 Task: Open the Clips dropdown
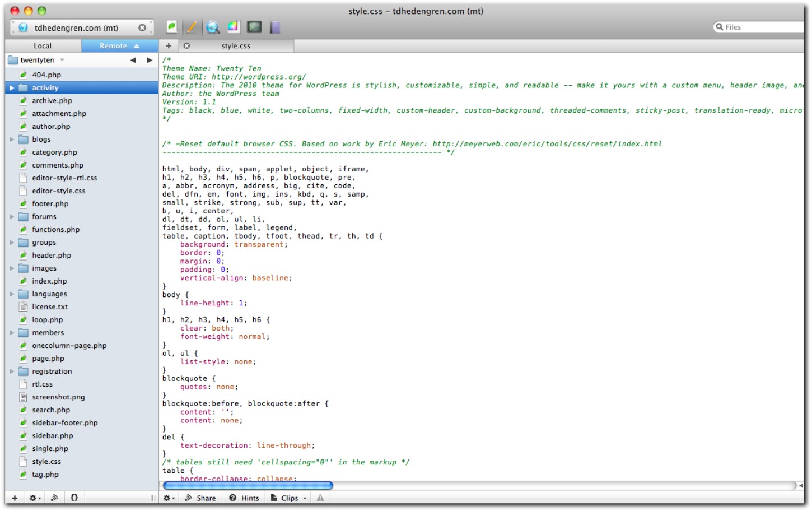(289, 498)
